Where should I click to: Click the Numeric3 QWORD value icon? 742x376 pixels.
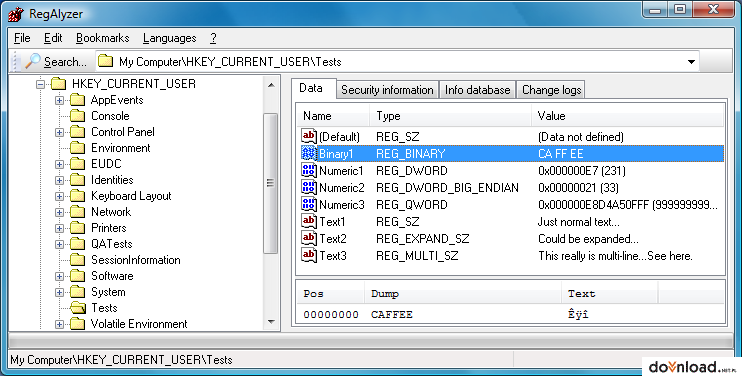[x=309, y=204]
